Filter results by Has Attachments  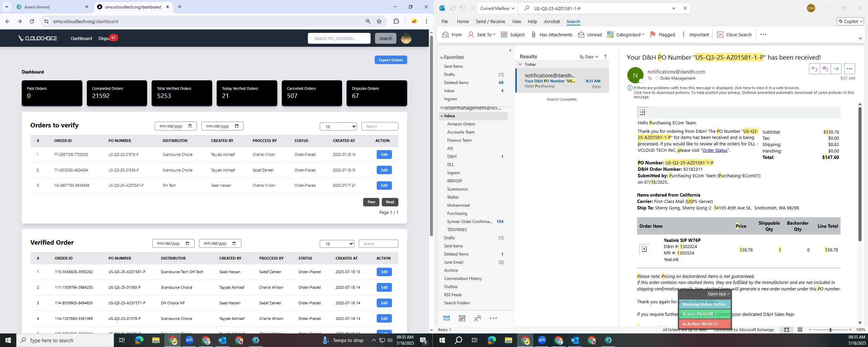click(x=552, y=35)
